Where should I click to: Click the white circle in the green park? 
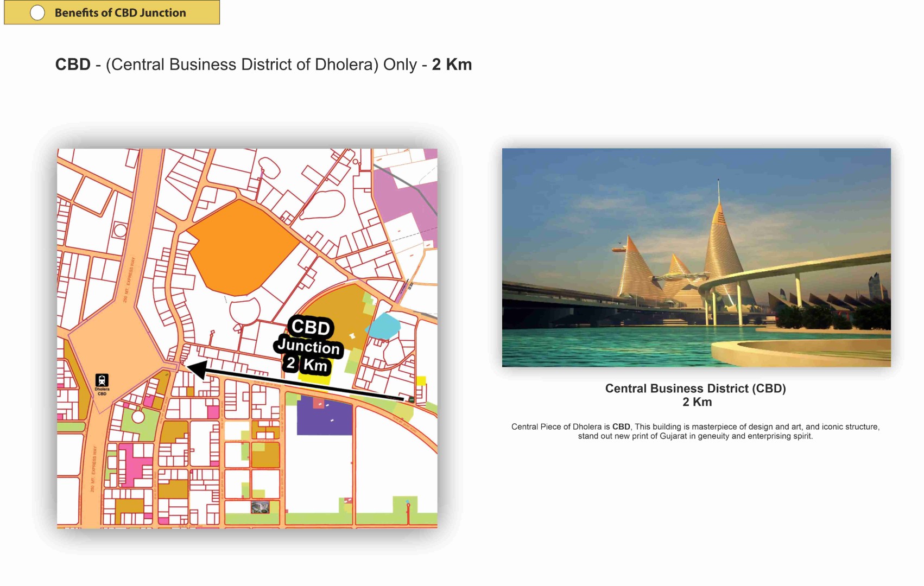138,417
